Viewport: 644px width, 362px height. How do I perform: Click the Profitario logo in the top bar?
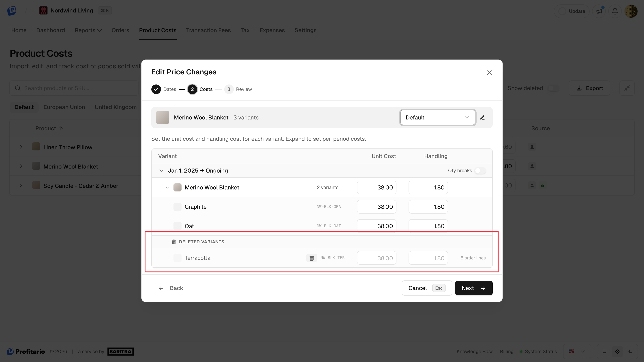click(12, 10)
